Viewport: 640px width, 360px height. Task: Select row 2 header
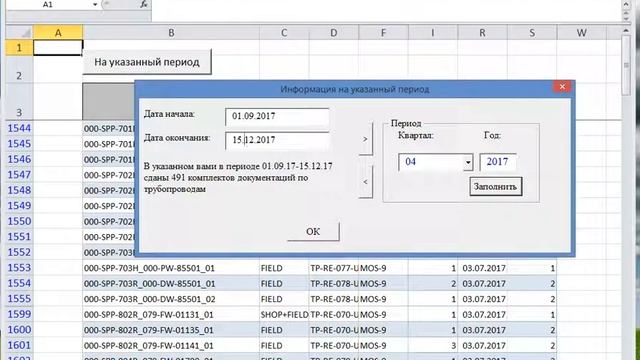(x=19, y=69)
